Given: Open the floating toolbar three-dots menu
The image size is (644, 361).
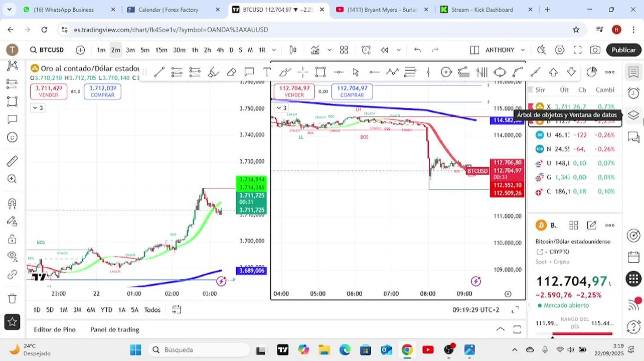Looking at the screenshot, I should [610, 72].
